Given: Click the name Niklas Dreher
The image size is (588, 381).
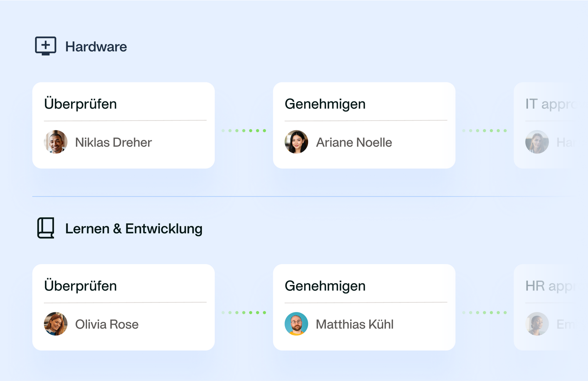Looking at the screenshot, I should click(113, 142).
